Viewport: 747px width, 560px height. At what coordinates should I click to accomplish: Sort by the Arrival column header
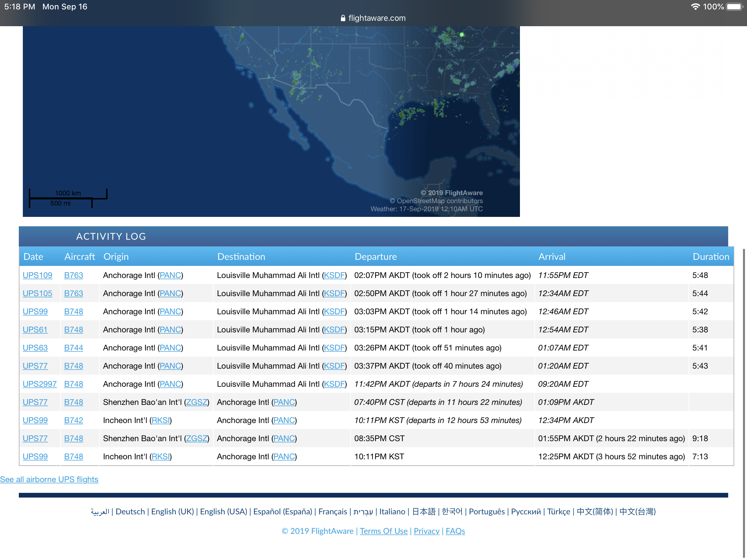[552, 257]
